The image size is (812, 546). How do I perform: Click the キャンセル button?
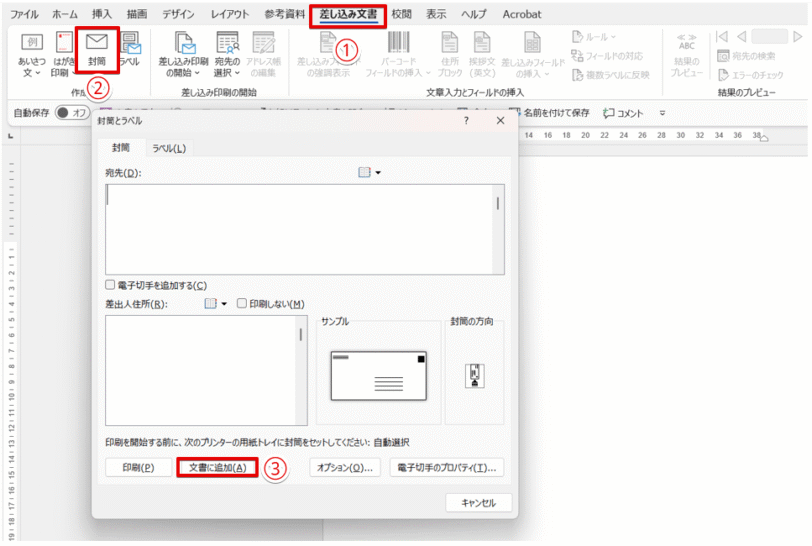(x=478, y=502)
